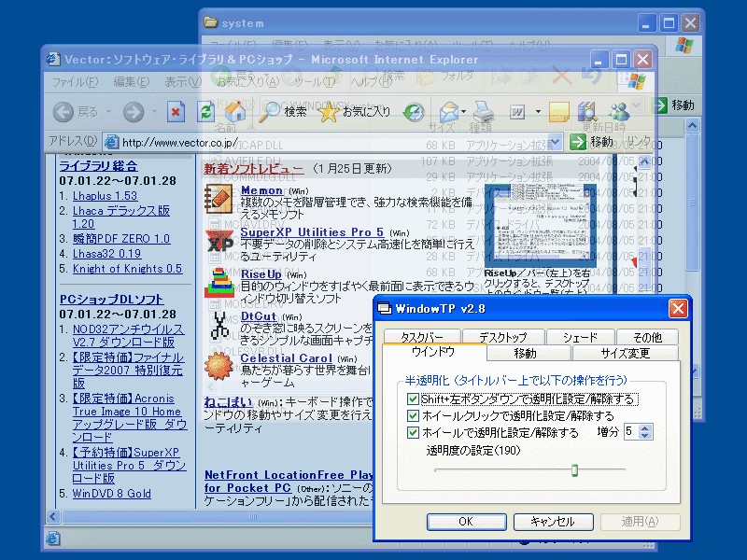Click the Celestial Carol sun icon

[x=218, y=366]
